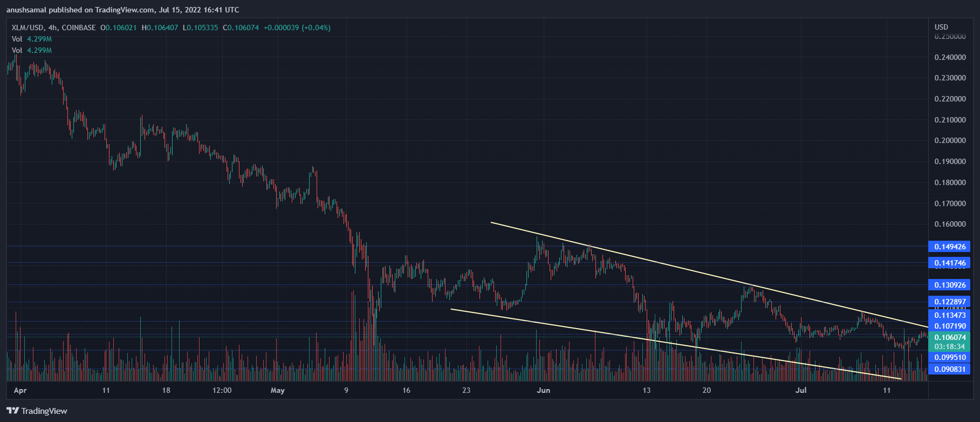Click the 20 date label on time axis

[707, 390]
